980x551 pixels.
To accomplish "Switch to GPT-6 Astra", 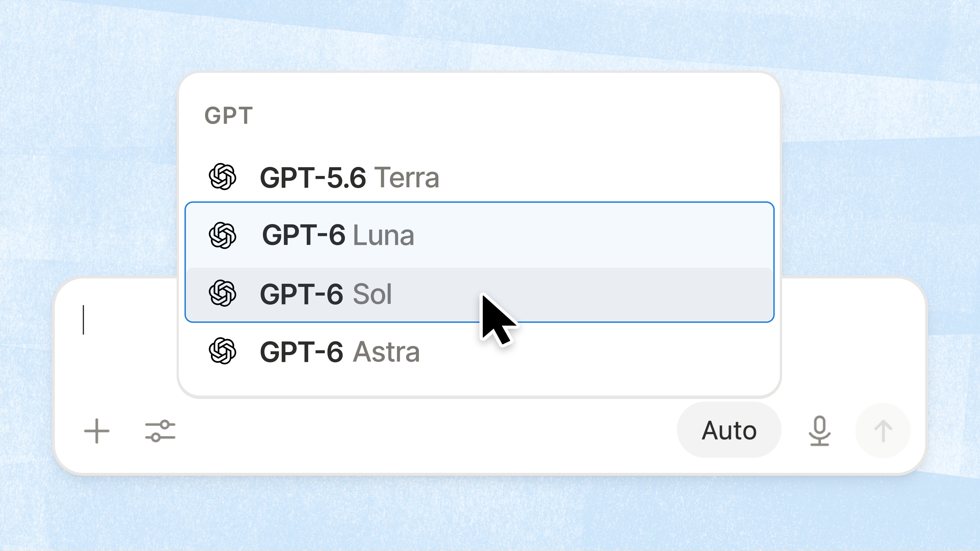I will 479,351.
